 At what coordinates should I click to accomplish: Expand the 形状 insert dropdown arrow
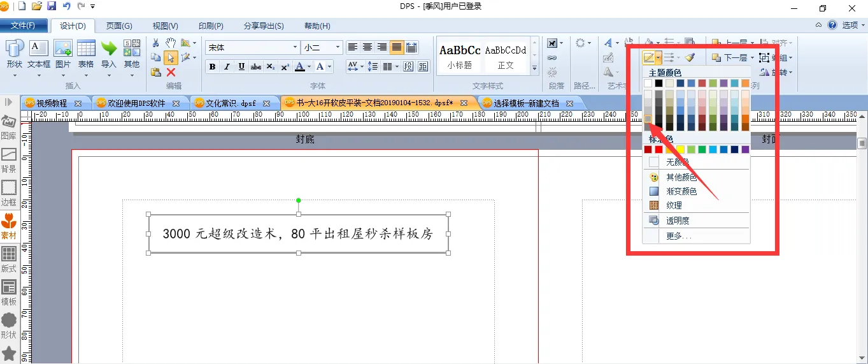click(14, 75)
